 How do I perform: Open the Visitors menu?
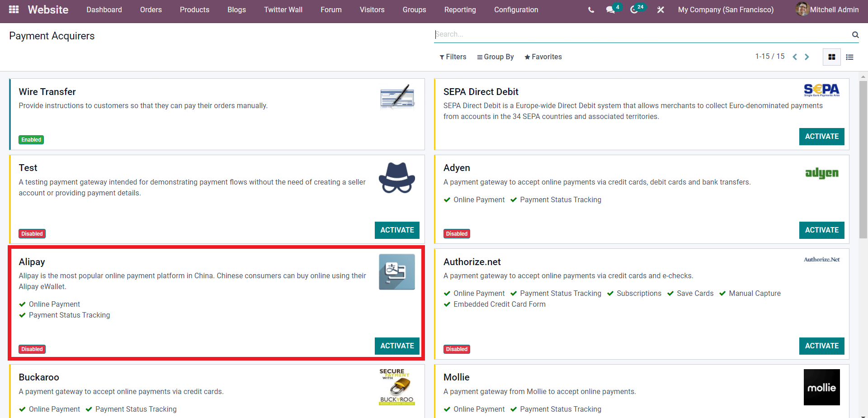click(372, 9)
